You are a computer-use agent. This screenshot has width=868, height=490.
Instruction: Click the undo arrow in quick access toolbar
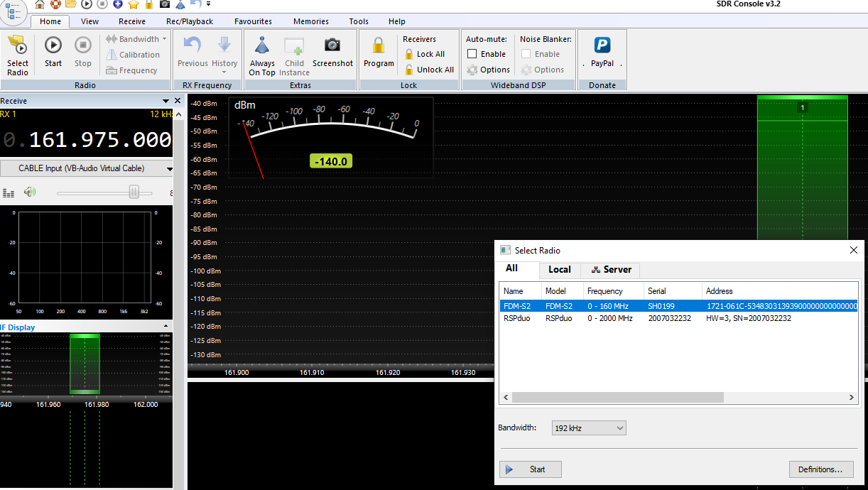click(x=195, y=4)
